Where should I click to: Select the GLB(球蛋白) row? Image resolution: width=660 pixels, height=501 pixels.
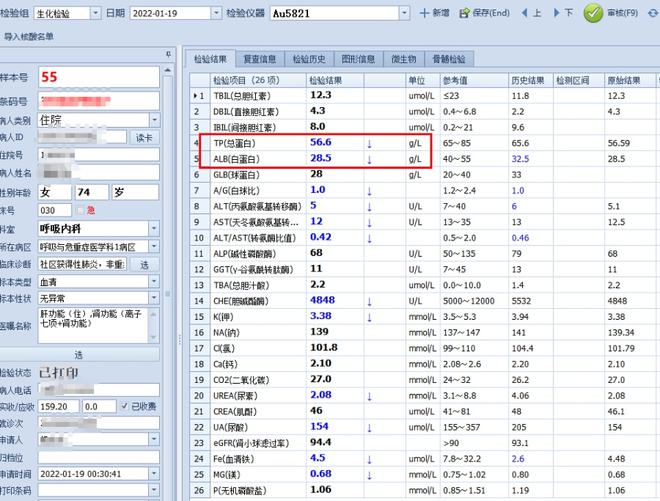pos(423,175)
